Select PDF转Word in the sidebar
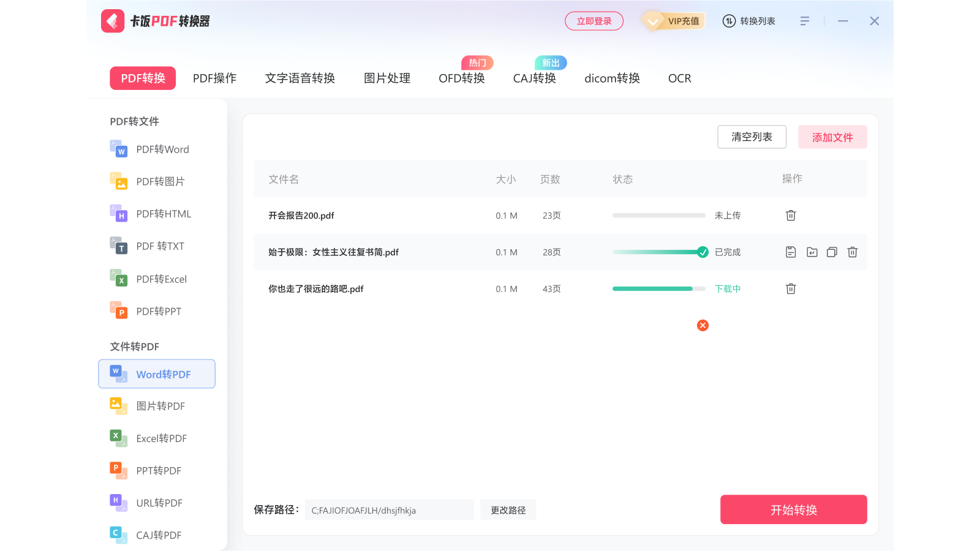 tap(162, 149)
